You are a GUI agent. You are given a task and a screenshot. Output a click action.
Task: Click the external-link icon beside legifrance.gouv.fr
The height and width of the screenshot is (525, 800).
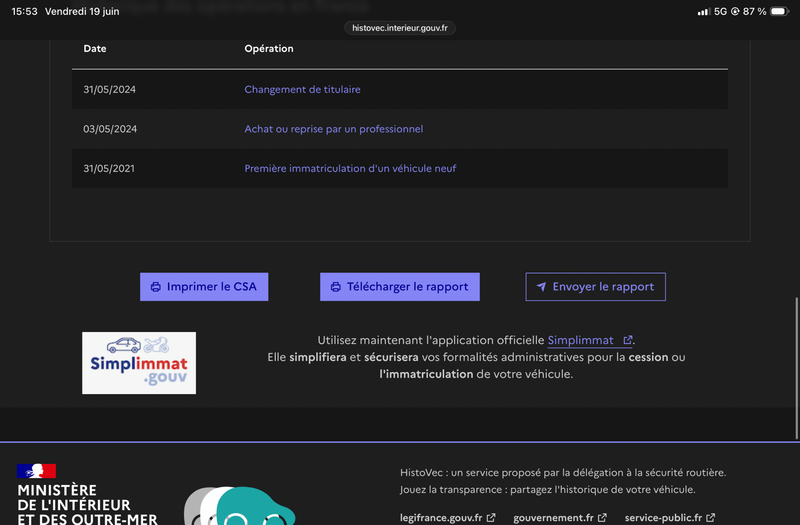point(491,518)
